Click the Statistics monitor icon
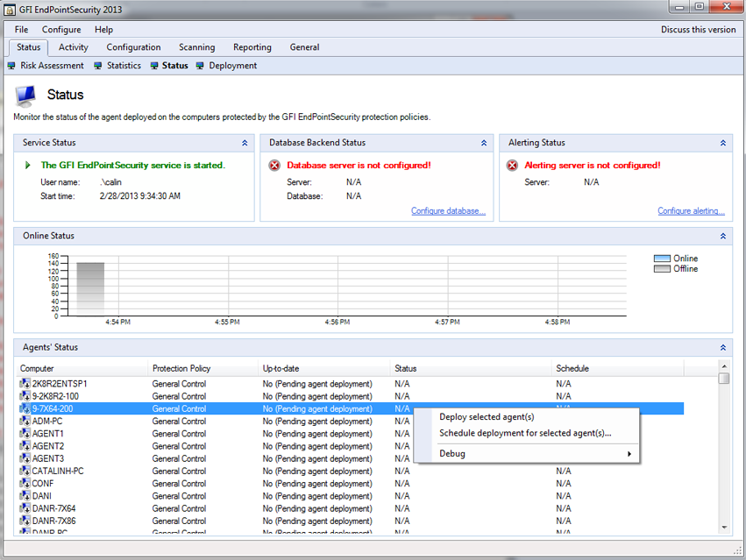Screen dimensions: 746x560 pyautogui.click(x=98, y=66)
